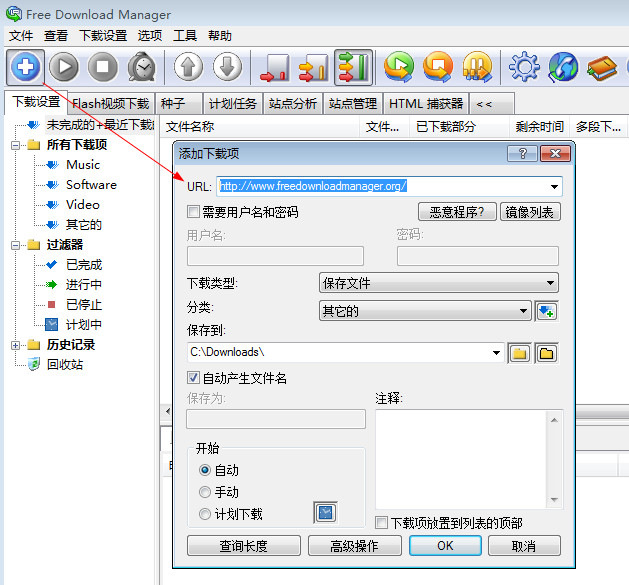Click the 镜像列表 button
Image resolution: width=629 pixels, height=585 pixels.
click(x=530, y=212)
